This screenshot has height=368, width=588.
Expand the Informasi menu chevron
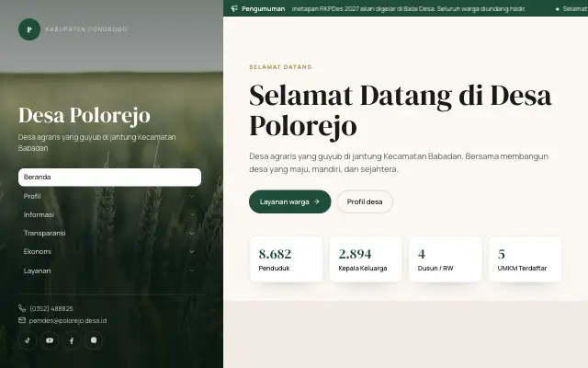pyautogui.click(x=192, y=214)
